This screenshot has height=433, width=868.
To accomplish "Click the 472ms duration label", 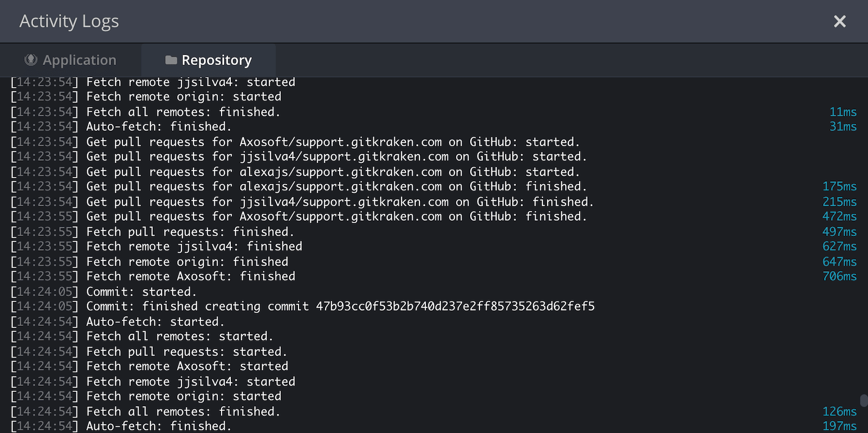I will click(840, 216).
